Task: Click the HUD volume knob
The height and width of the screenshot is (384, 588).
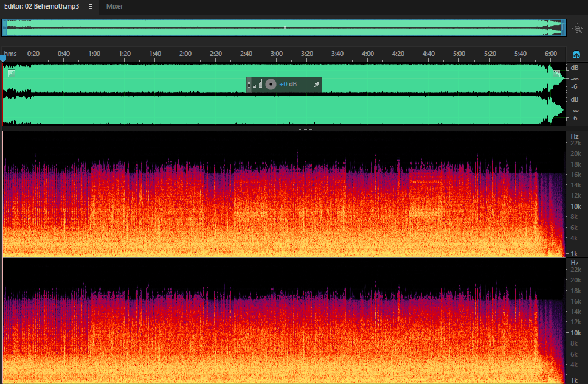Action: pos(271,85)
